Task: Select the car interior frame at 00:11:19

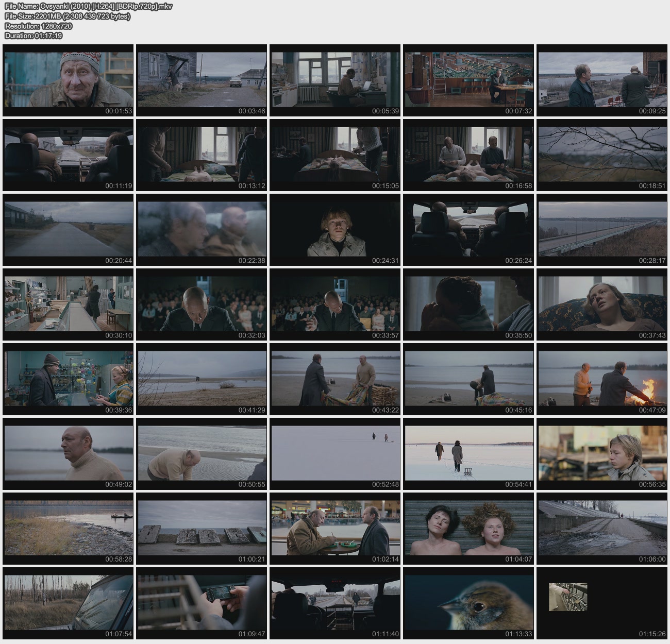Action: 68,155
